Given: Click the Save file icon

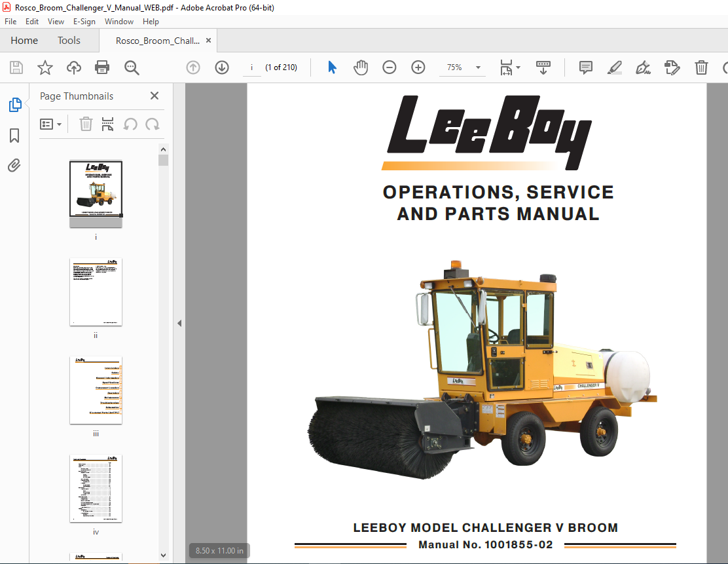Looking at the screenshot, I should click(16, 67).
